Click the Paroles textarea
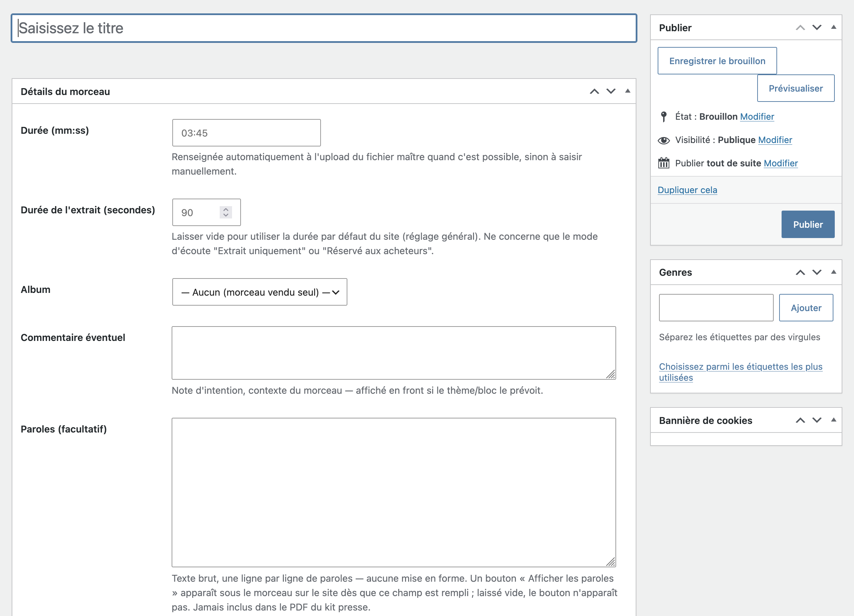 click(x=393, y=492)
